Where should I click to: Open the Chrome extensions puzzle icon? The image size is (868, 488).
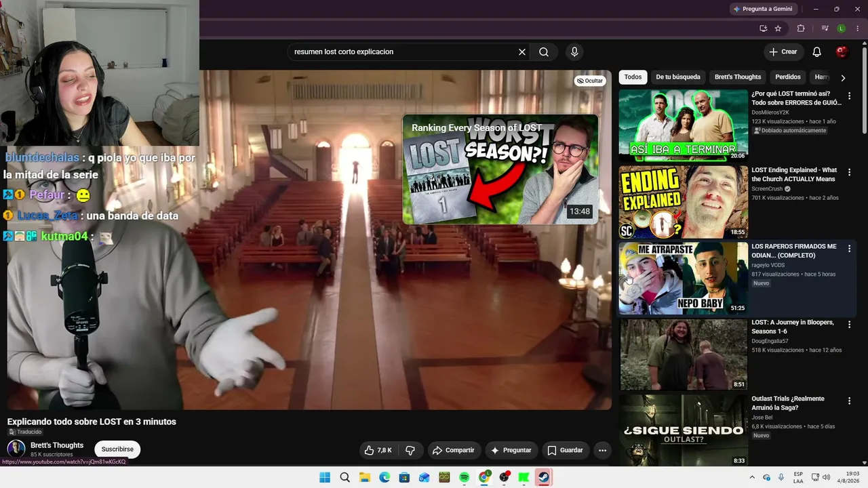click(801, 28)
